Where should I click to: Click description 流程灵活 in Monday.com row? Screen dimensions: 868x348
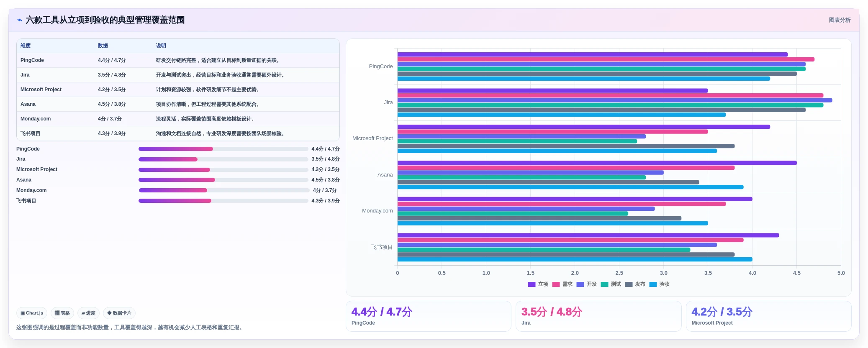click(x=205, y=119)
